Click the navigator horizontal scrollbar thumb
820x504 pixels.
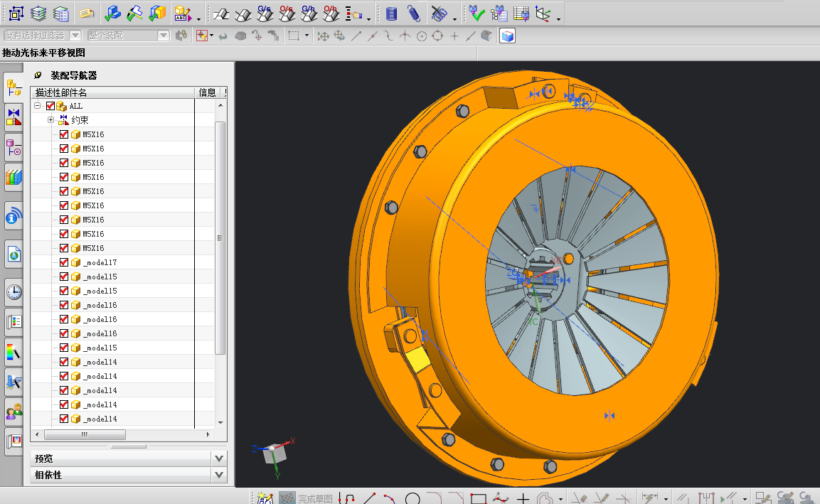pos(84,434)
